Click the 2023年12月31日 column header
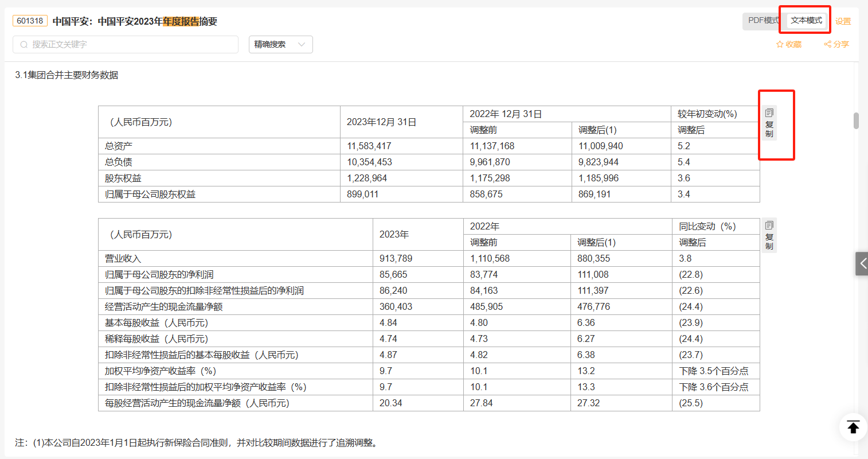Viewport: 868px width, 459px height. pyautogui.click(x=381, y=122)
